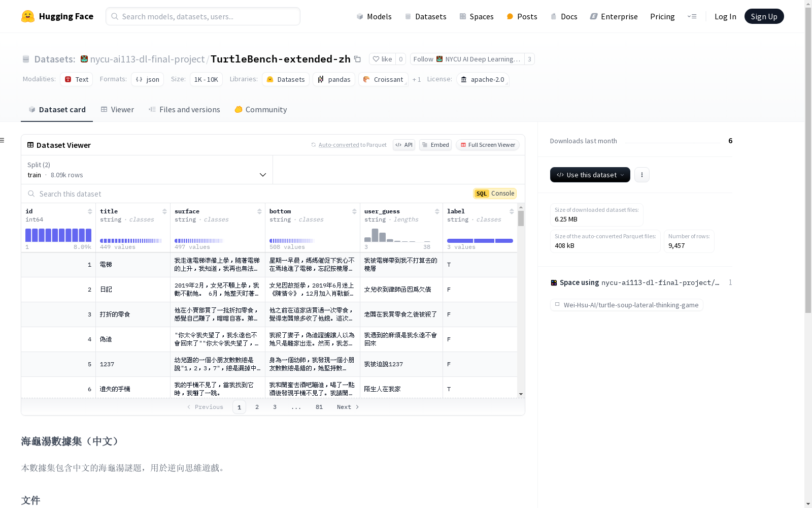Select the 1K - 10K size tag
Image resolution: width=812 pixels, height=508 pixels.
[x=206, y=79]
